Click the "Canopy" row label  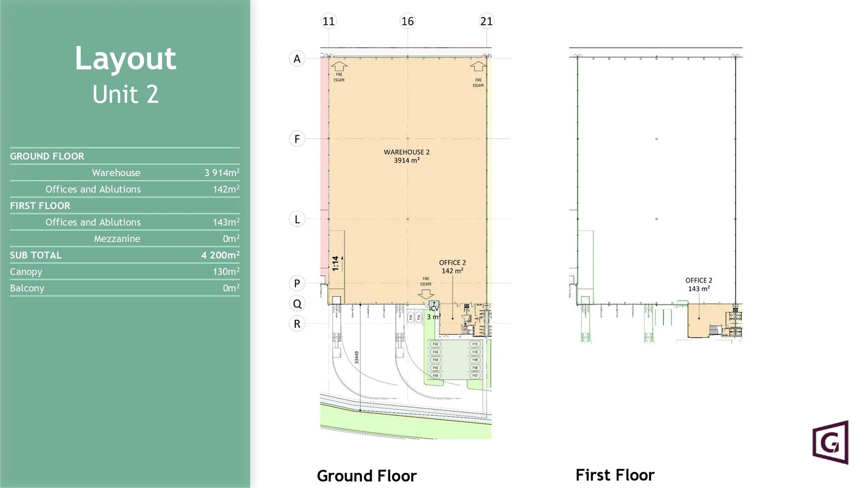26,272
